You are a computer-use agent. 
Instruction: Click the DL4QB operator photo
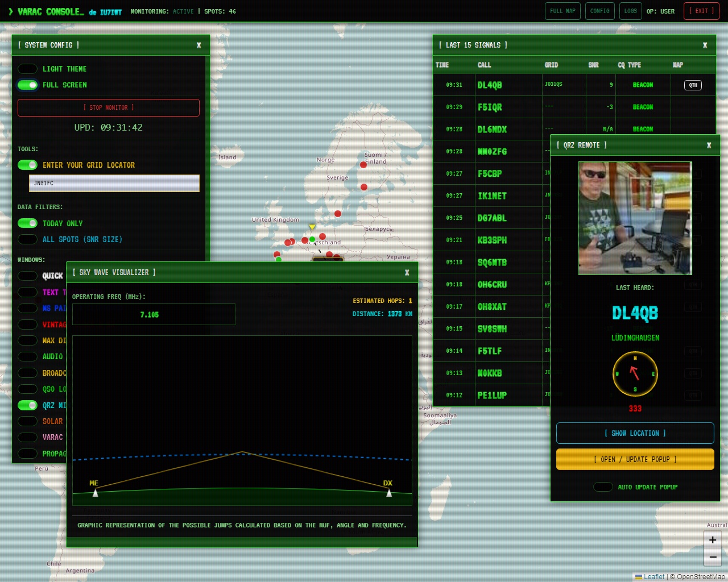[635, 218]
